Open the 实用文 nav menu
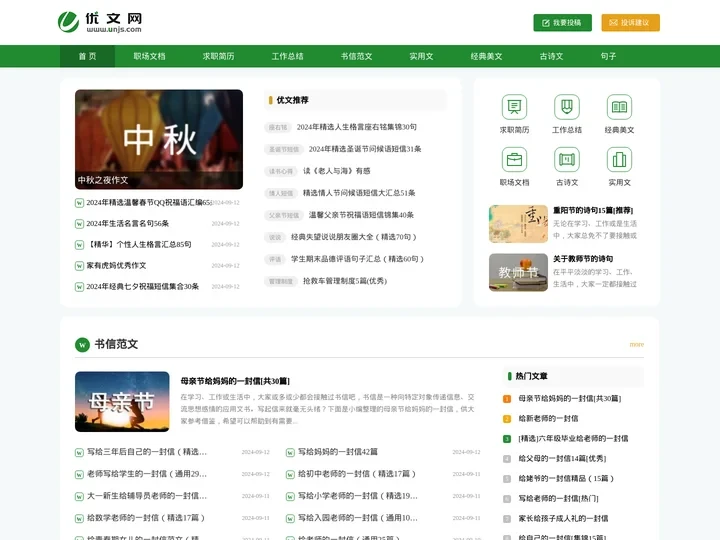The height and width of the screenshot is (540, 720). pos(421,56)
